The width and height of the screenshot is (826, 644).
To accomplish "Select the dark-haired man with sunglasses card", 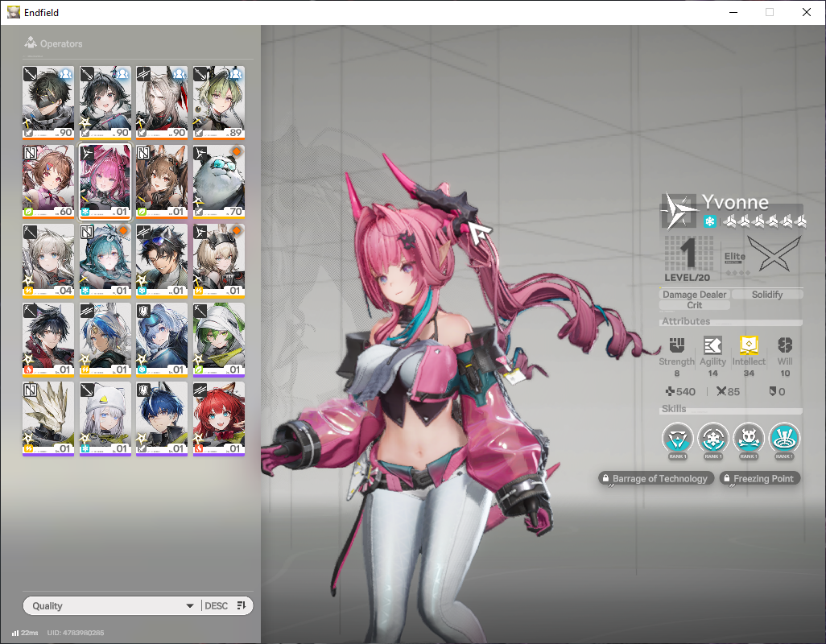I will click(x=162, y=260).
